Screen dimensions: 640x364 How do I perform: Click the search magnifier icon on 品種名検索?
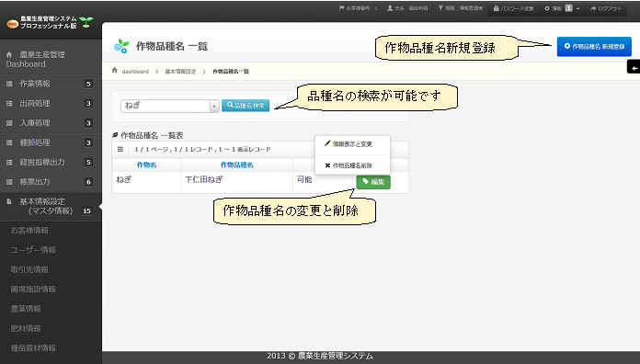230,105
